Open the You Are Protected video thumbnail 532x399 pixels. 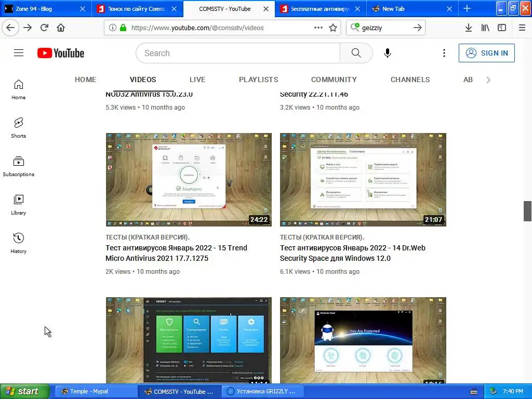(x=363, y=340)
